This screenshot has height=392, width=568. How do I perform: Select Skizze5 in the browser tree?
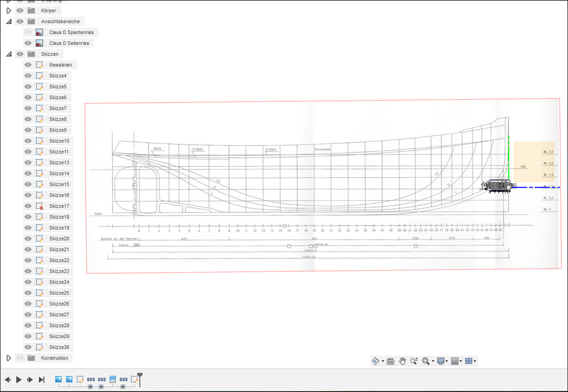pos(58,86)
